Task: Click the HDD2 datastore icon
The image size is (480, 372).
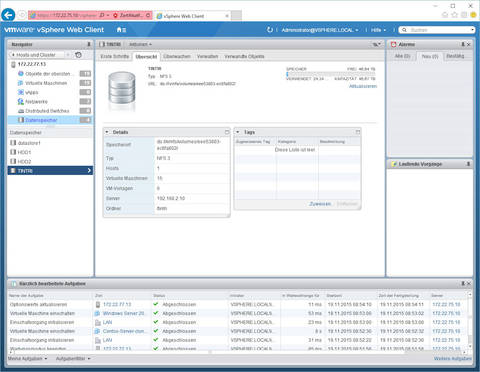Action: [x=13, y=162]
